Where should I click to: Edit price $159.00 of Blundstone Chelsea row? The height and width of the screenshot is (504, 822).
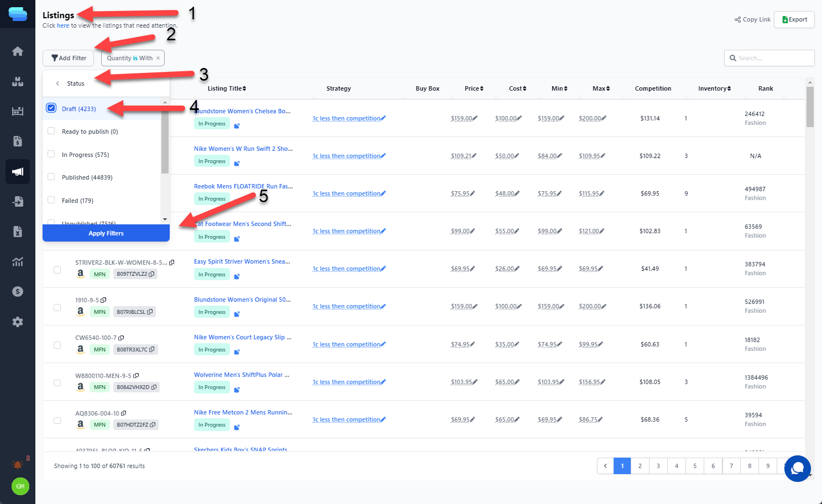pyautogui.click(x=475, y=118)
